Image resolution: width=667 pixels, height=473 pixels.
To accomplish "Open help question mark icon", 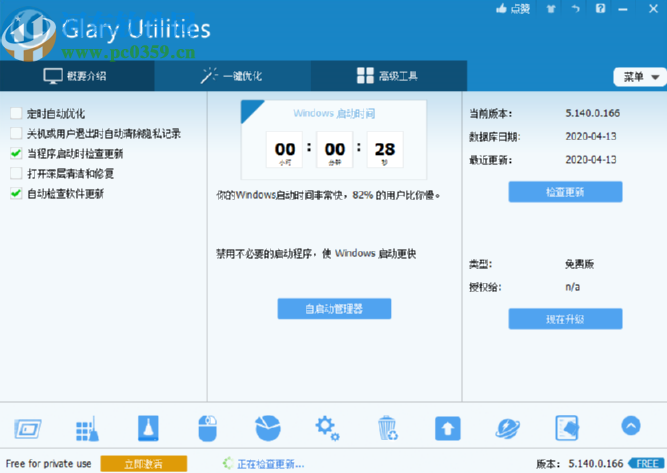I will pos(600,8).
